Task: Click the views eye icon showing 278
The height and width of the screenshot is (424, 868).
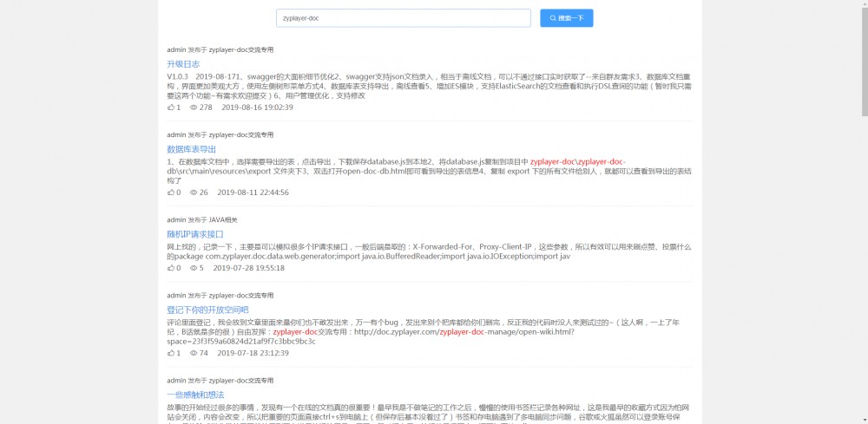Action: pyautogui.click(x=194, y=108)
